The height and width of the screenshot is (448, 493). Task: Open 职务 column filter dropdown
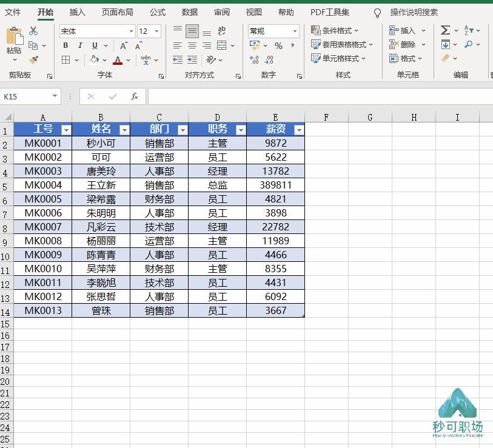[x=241, y=130]
